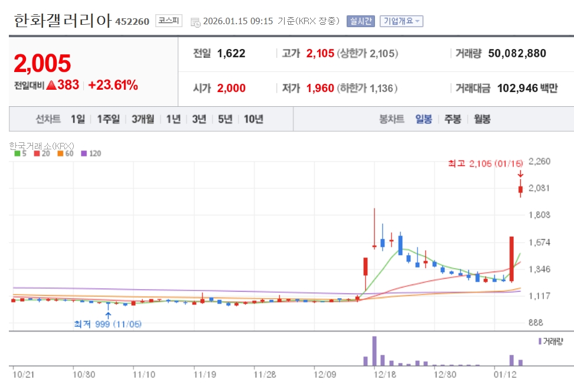Switch to the 주봉 weekly candle chart
Screen dimensions: 574x392
pyautogui.click(x=453, y=119)
